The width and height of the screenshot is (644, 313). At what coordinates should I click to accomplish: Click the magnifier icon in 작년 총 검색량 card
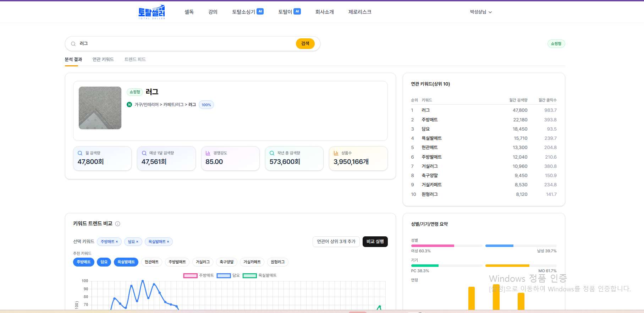[x=272, y=153]
